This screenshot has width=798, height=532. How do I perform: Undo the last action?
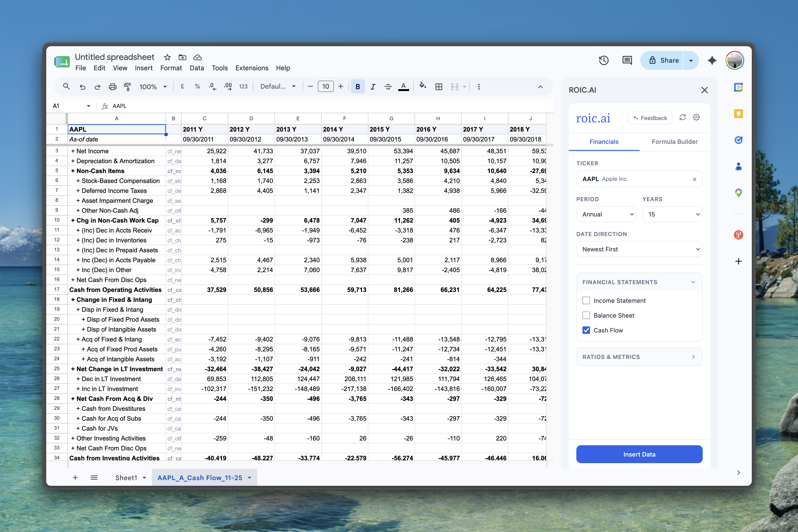(83, 87)
